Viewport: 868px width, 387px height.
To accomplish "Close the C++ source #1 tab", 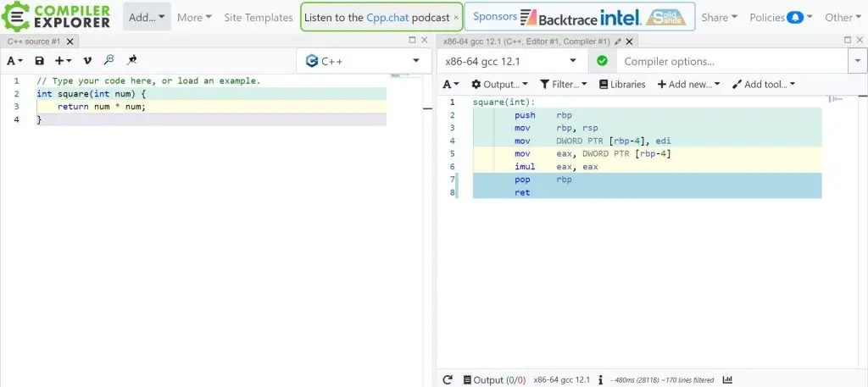I will pyautogui.click(x=70, y=41).
